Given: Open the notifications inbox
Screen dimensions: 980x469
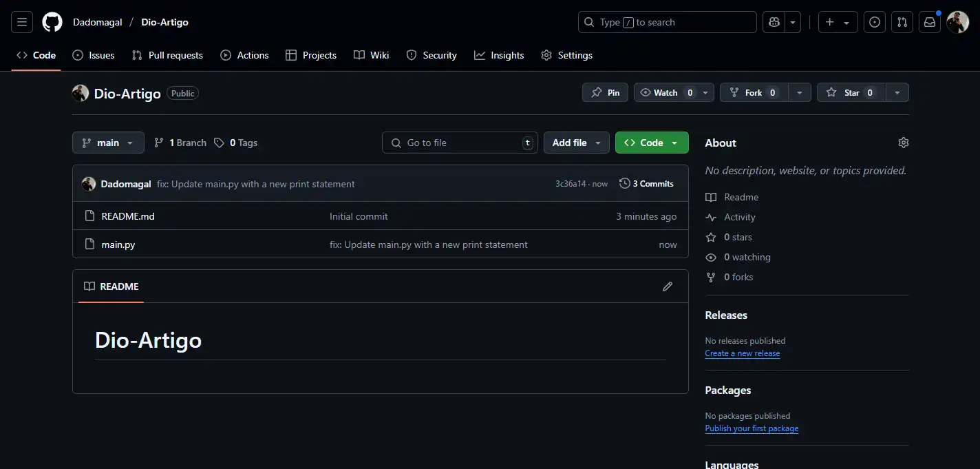Looking at the screenshot, I should pyautogui.click(x=930, y=22).
